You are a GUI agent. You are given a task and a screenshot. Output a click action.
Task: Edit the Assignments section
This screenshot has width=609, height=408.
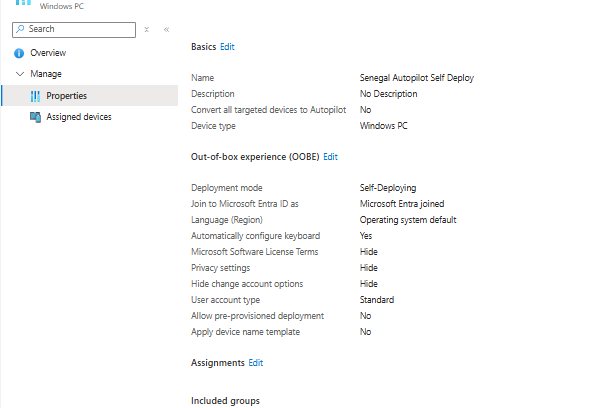256,362
